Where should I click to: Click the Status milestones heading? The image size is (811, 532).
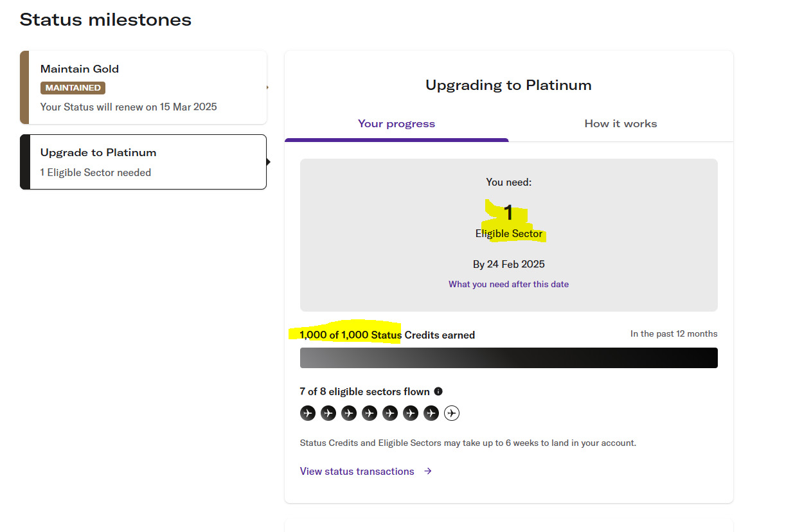[x=105, y=20]
